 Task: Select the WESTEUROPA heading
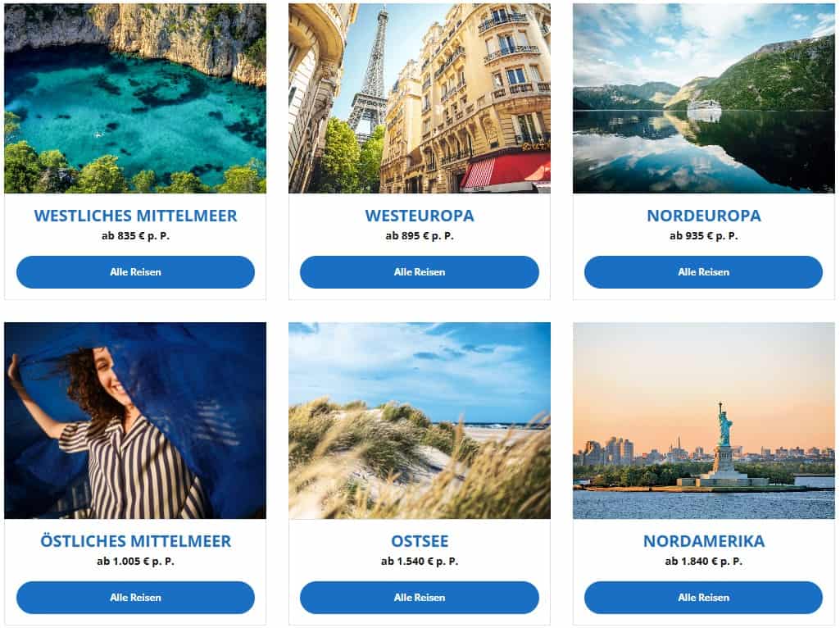pyautogui.click(x=420, y=216)
